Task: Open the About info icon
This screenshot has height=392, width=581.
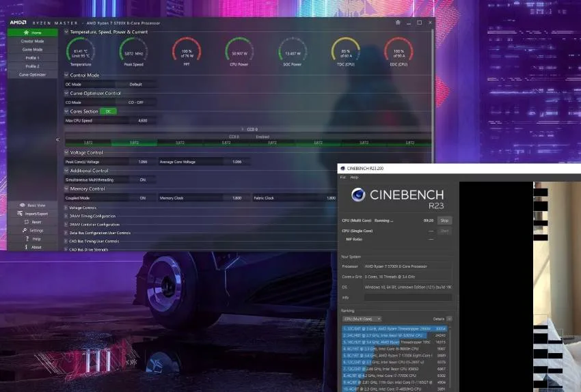Action: 26,247
